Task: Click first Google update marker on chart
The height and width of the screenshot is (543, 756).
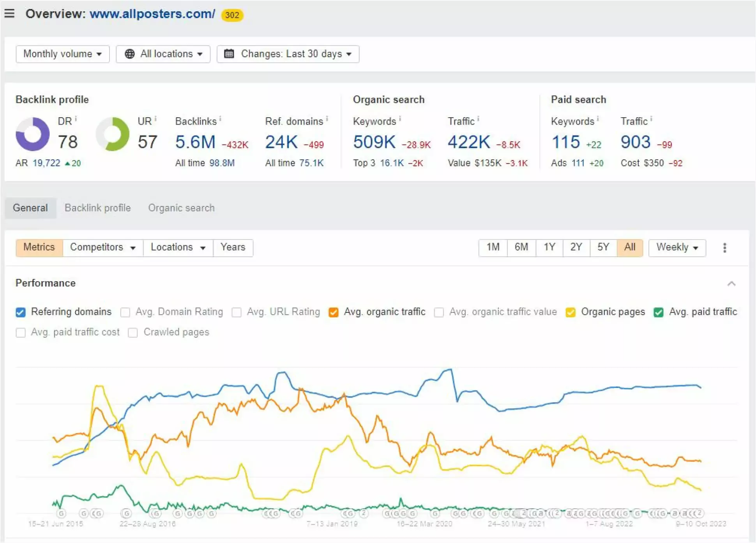Action: (61, 513)
